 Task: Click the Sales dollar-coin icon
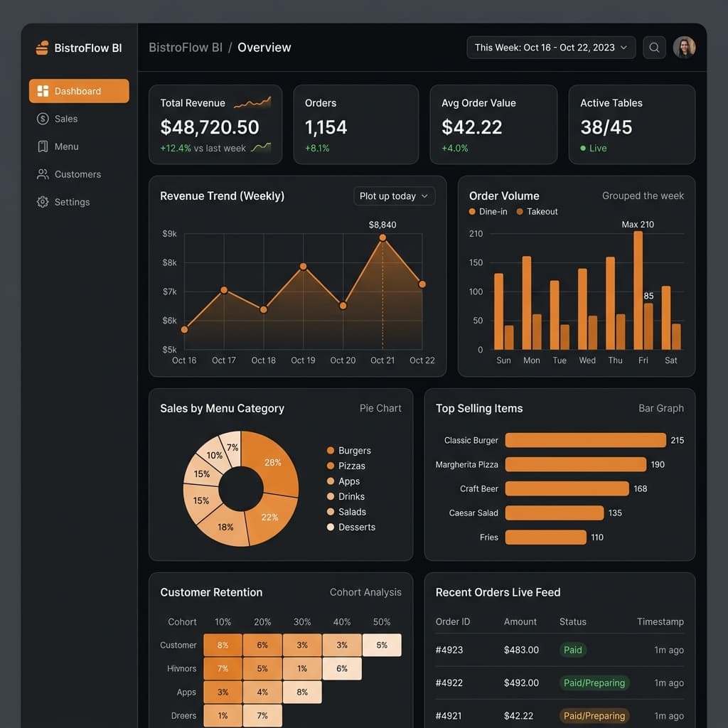[x=43, y=119]
